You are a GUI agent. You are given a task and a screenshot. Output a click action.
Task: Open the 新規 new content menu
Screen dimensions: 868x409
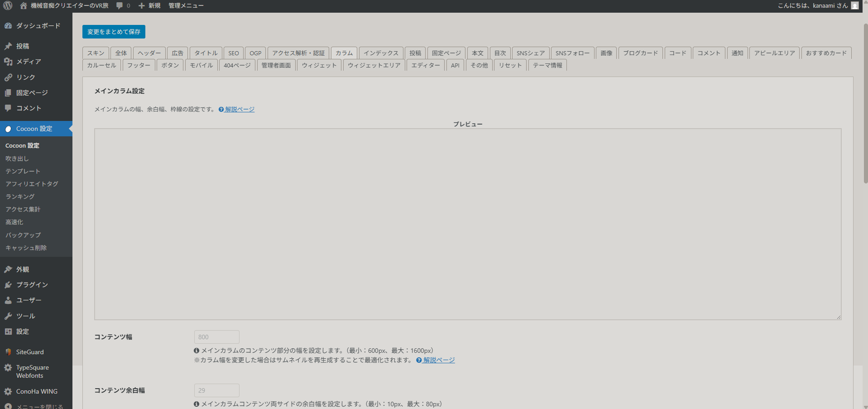(x=149, y=5)
